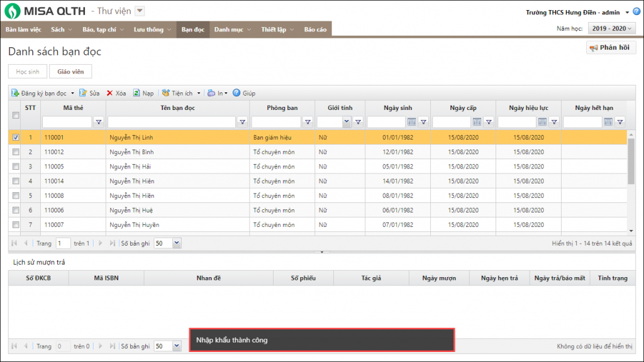Expand the Năm học 2019 - 2020 dropdown

(x=611, y=28)
